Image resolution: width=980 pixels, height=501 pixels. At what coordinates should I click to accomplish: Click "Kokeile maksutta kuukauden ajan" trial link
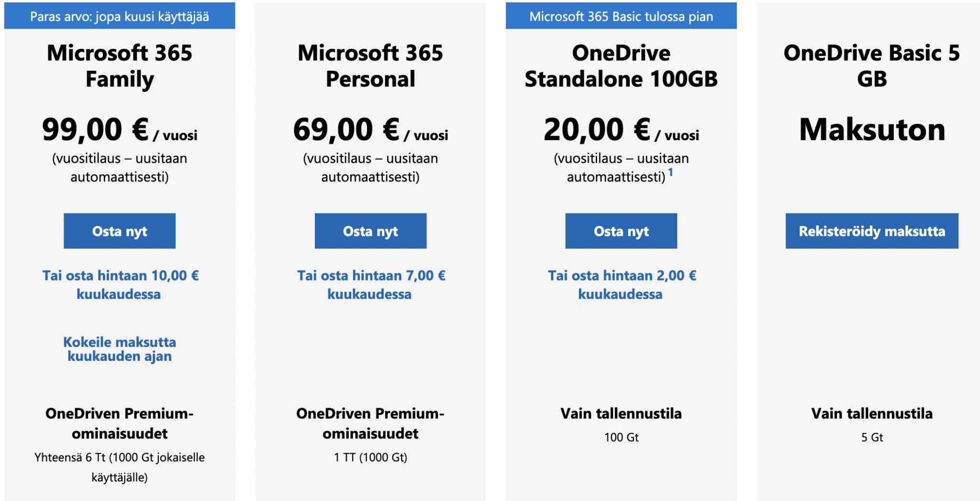coord(119,349)
